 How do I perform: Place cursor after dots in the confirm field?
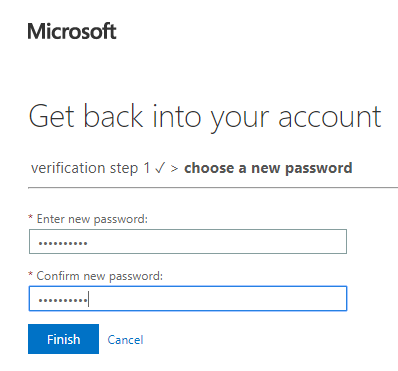89,299
